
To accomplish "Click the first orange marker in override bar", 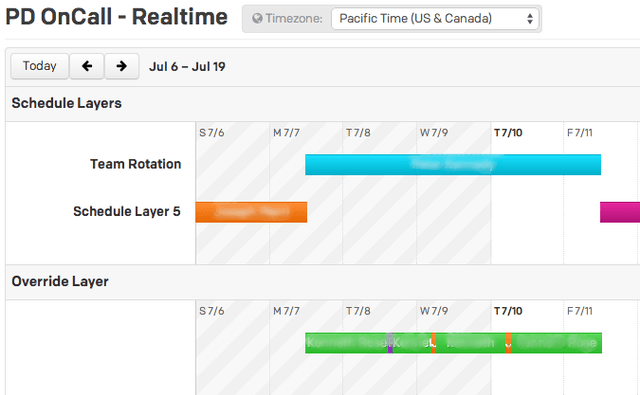I will pyautogui.click(x=433, y=343).
